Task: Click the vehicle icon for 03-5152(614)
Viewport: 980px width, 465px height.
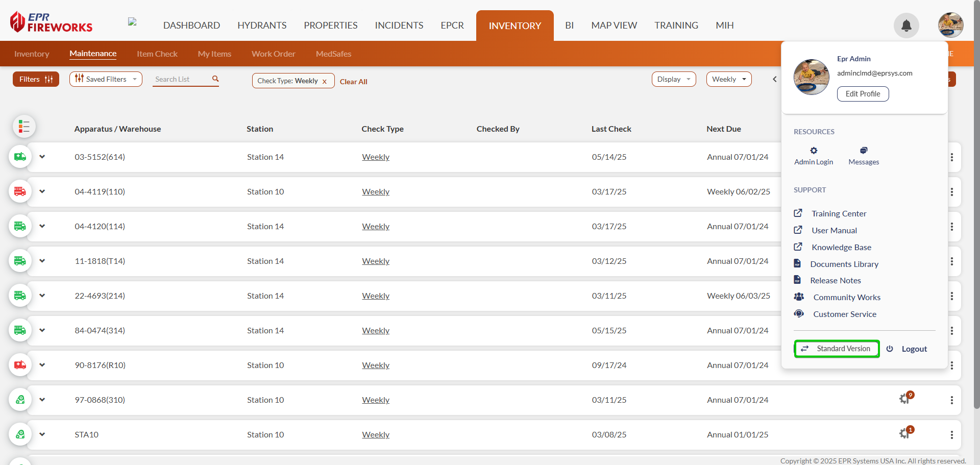Action: [20, 157]
